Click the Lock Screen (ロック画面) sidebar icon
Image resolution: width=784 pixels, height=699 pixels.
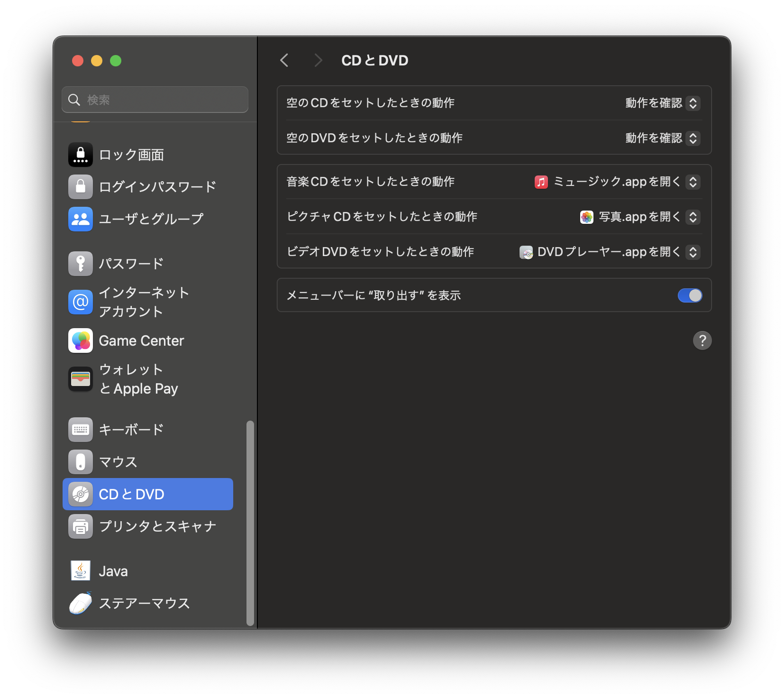pyautogui.click(x=81, y=155)
